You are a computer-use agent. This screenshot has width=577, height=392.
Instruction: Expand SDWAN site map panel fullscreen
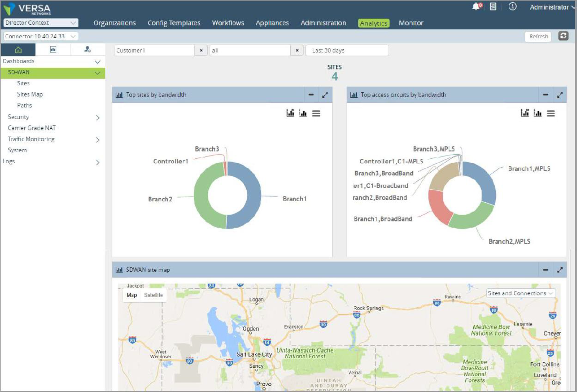560,270
